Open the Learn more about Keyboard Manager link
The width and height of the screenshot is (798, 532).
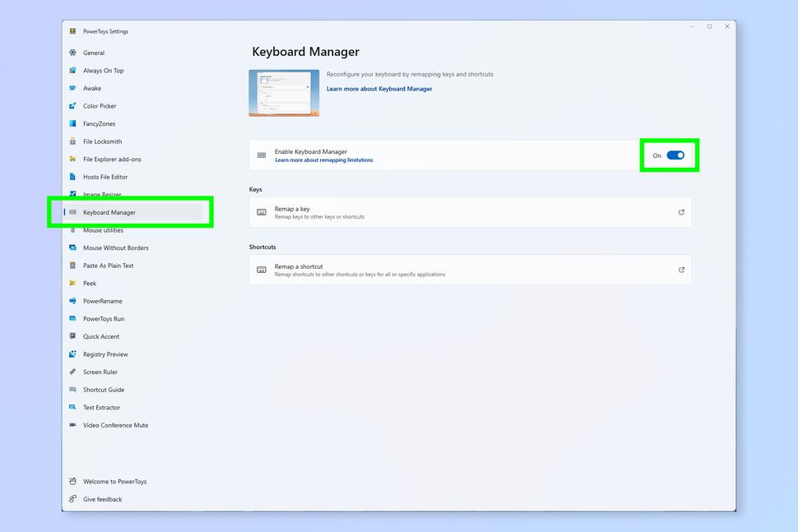pyautogui.click(x=379, y=88)
